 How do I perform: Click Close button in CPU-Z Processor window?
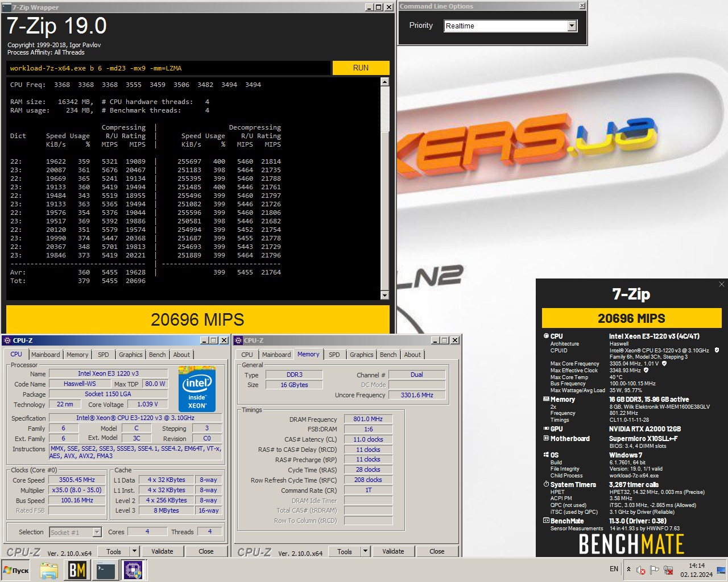coord(206,551)
